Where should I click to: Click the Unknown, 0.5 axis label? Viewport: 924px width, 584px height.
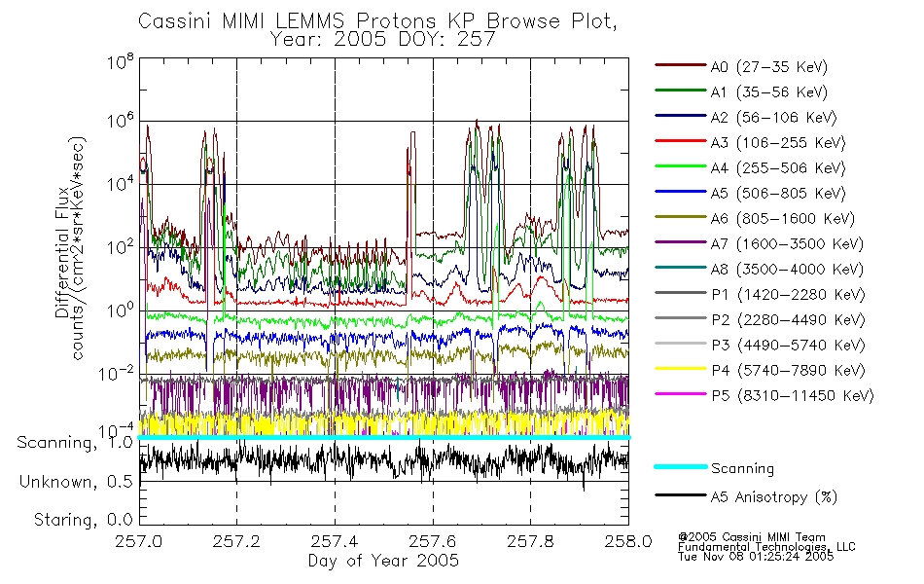coord(76,482)
